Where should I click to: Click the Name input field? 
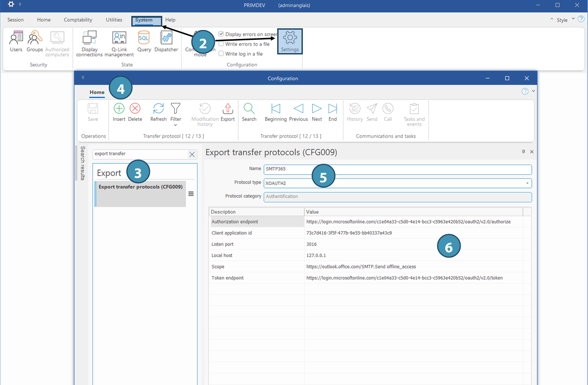397,170
